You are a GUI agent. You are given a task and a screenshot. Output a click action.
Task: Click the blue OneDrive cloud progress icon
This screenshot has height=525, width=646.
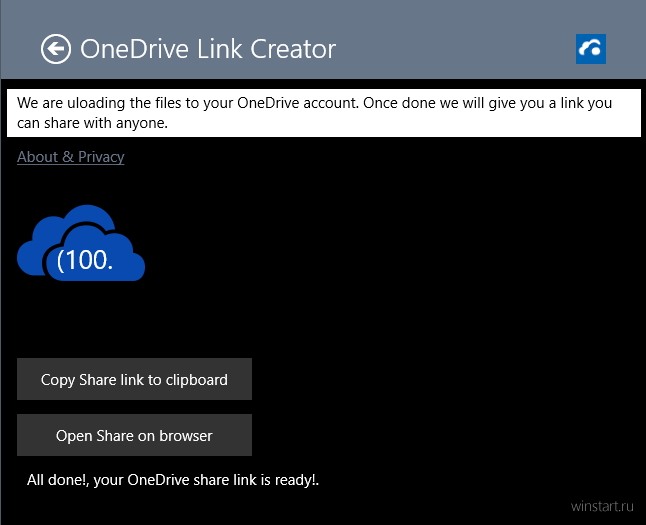pyautogui.click(x=81, y=243)
